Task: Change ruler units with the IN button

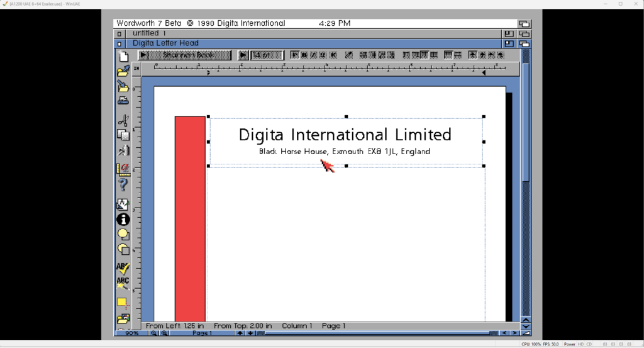Action: click(x=136, y=69)
